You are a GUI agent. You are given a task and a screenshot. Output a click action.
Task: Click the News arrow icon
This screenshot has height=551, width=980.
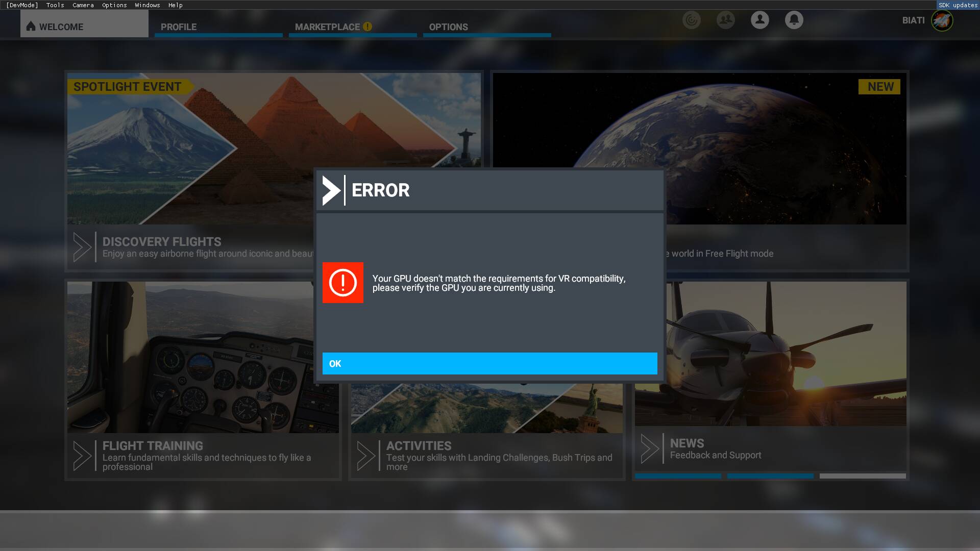650,449
